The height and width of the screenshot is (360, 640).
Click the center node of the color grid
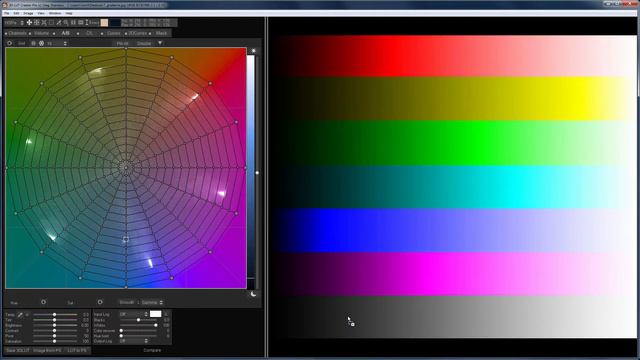coord(126,167)
